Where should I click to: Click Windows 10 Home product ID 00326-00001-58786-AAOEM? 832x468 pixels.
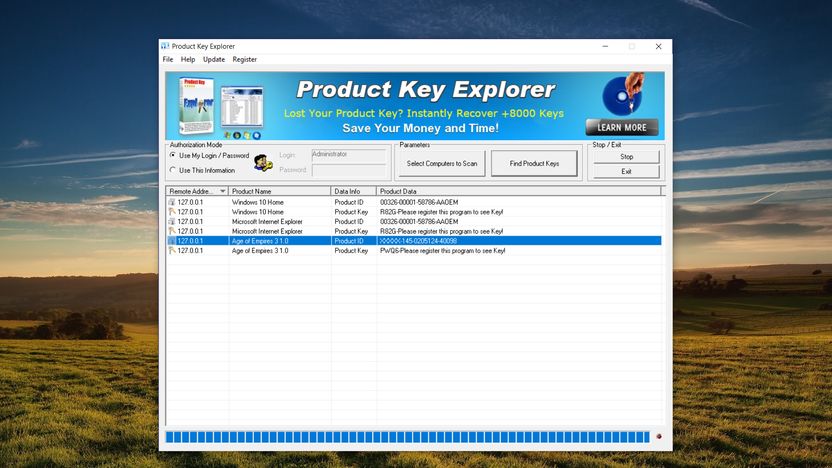[x=419, y=202]
